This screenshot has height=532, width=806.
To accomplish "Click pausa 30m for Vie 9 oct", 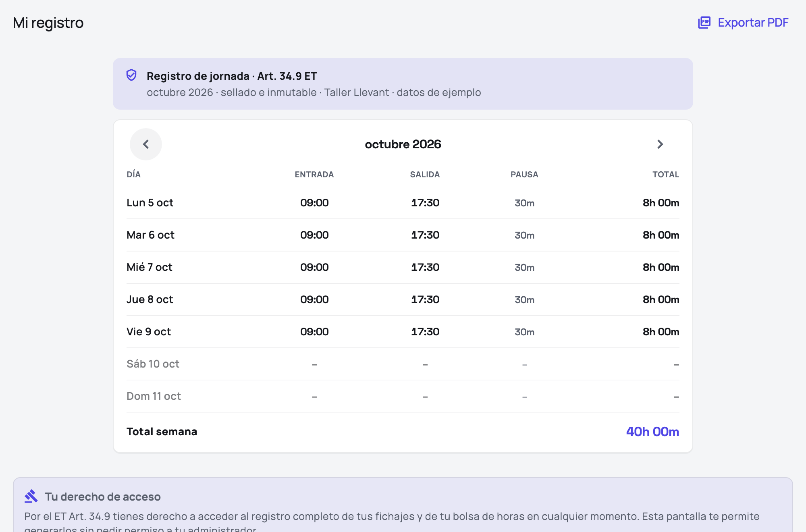I will [x=524, y=332].
